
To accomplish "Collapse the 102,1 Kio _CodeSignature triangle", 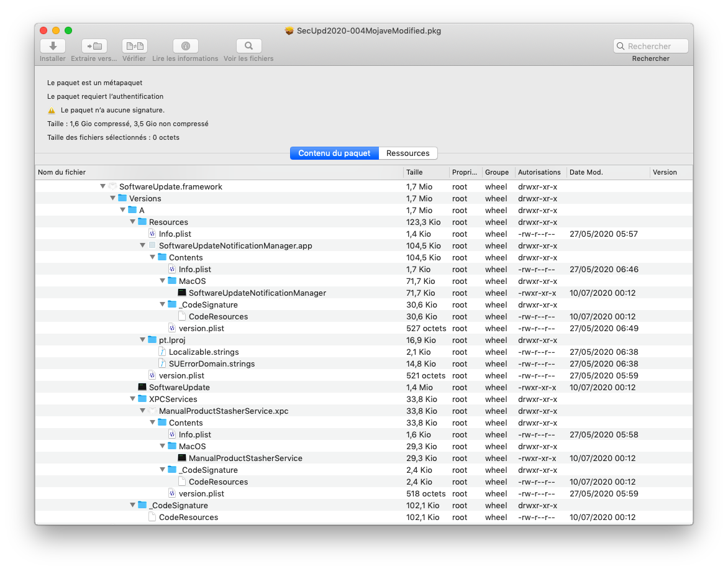I will click(x=132, y=505).
